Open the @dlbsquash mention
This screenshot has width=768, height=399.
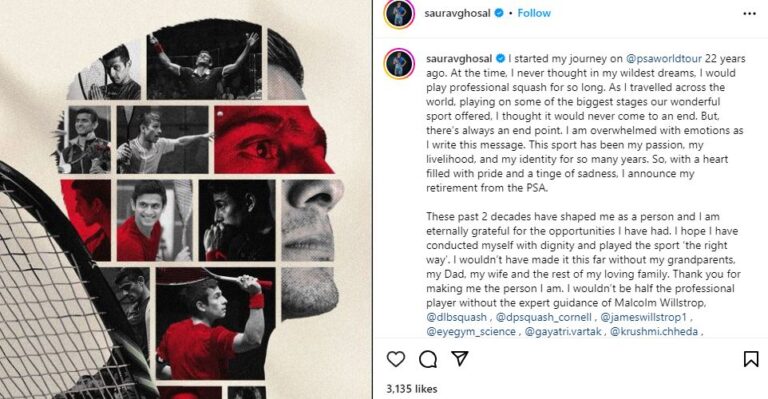click(456, 317)
